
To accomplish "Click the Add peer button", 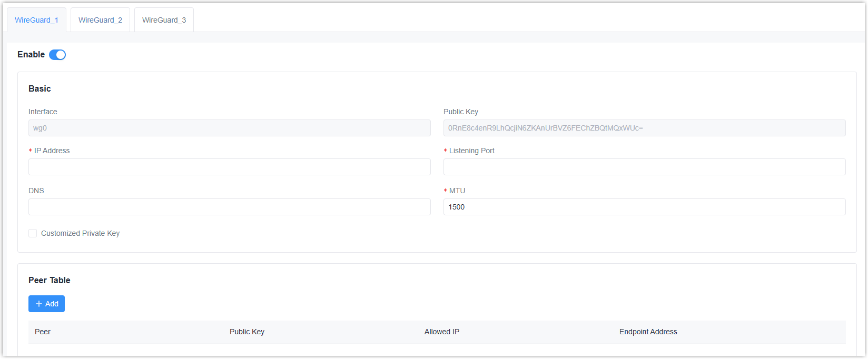I will tap(46, 304).
